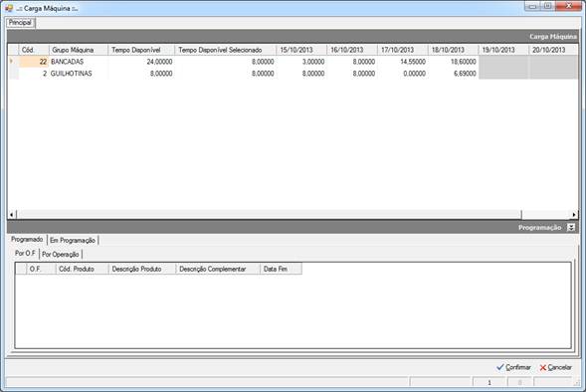Click GUILHOTINAS value 0,00000 on 17/10/2013
The image size is (586, 392).
click(403, 74)
